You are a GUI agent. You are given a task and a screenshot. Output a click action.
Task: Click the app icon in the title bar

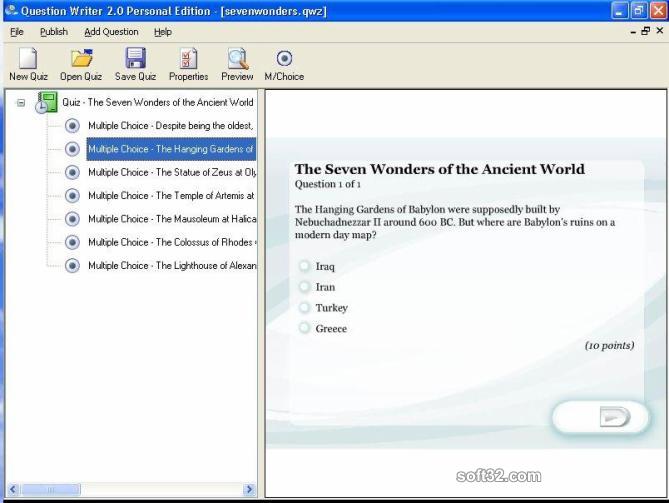click(x=11, y=10)
